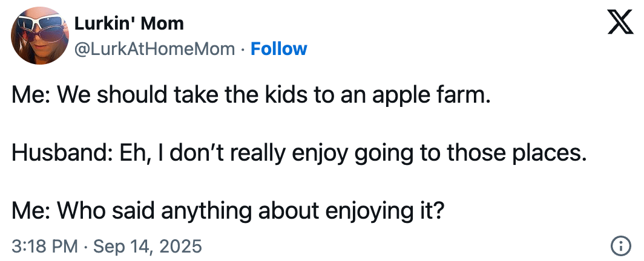The width and height of the screenshot is (644, 261).
Task: Click the X logo icon
Action: (619, 25)
